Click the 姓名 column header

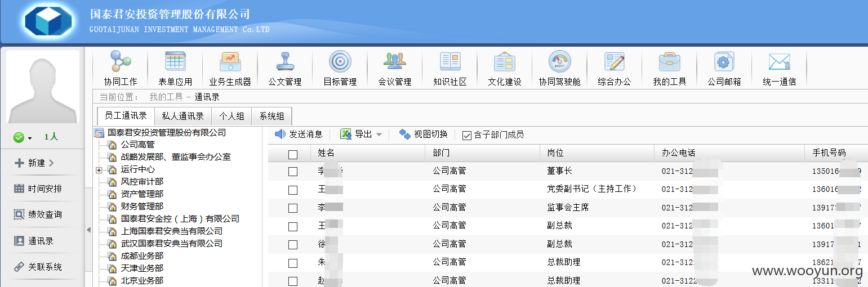[x=367, y=153]
